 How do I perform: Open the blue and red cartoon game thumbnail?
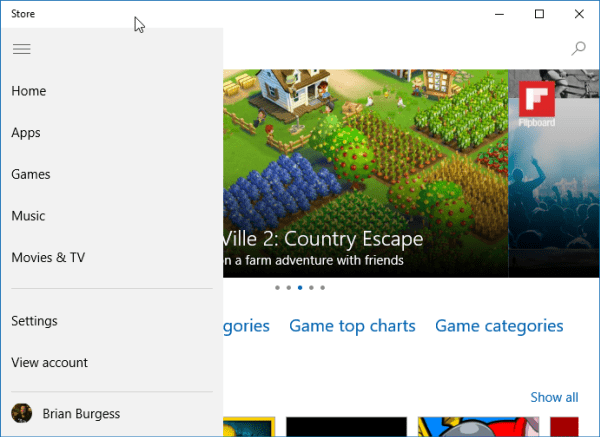tap(478, 427)
